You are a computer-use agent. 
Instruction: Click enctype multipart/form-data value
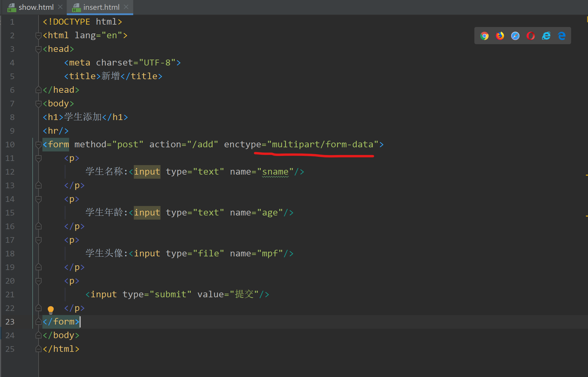pyautogui.click(x=323, y=145)
